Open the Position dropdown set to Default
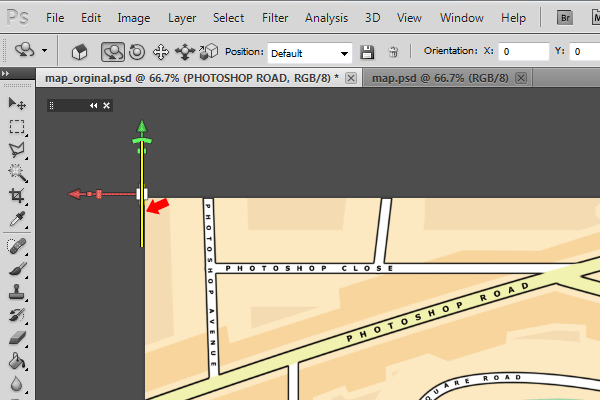Image resolution: width=600 pixels, height=400 pixels. coord(310,53)
